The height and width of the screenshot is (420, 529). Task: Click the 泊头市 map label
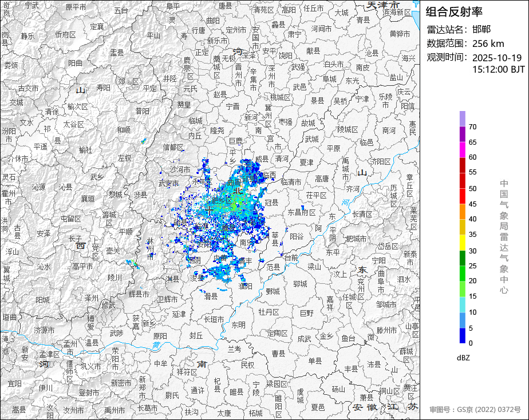333,64
